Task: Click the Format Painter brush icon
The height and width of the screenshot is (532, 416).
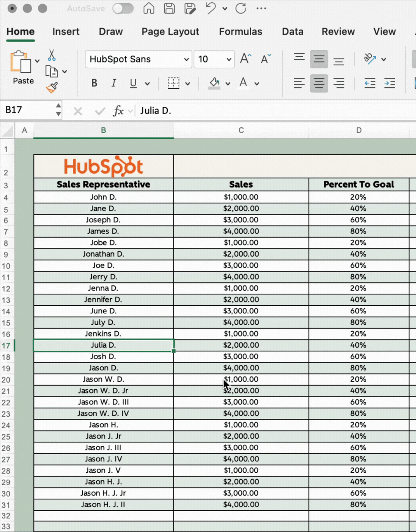Action: [52, 88]
